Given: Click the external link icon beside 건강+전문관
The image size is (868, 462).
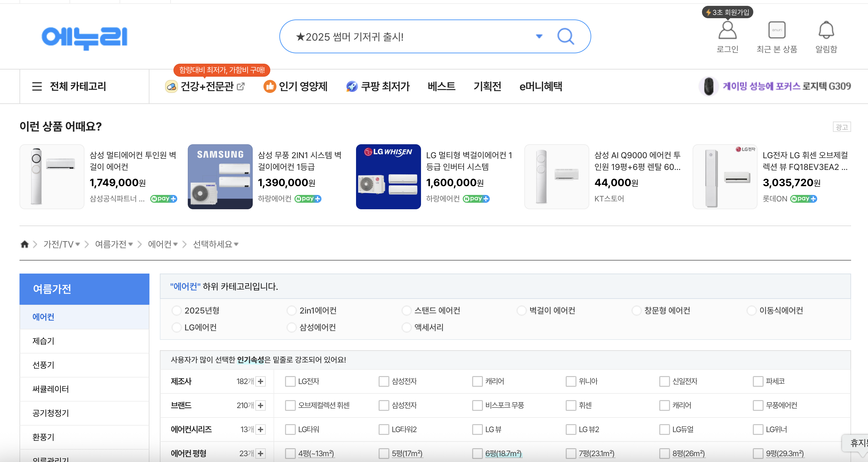Looking at the screenshot, I should tap(241, 87).
